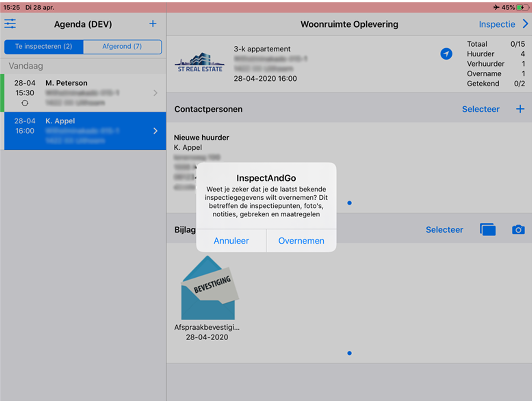The height and width of the screenshot is (401, 532).
Task: Confirm with Overnemen in dialog
Action: click(301, 241)
